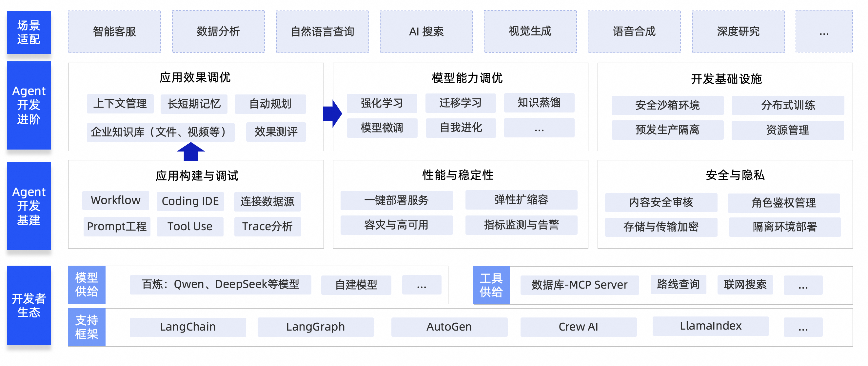Select the Agent 开发进阶 sidebar label
The image size is (868, 366).
[x=29, y=105]
